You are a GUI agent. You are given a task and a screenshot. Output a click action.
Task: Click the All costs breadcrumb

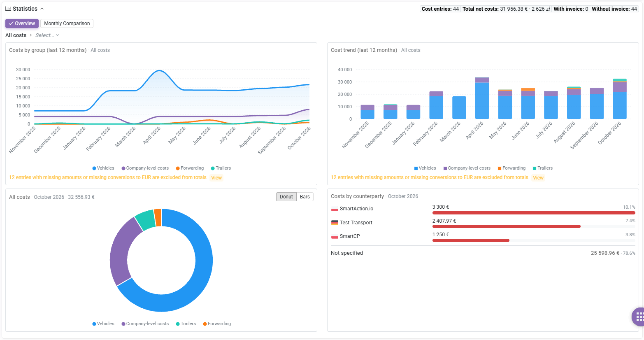click(x=16, y=35)
